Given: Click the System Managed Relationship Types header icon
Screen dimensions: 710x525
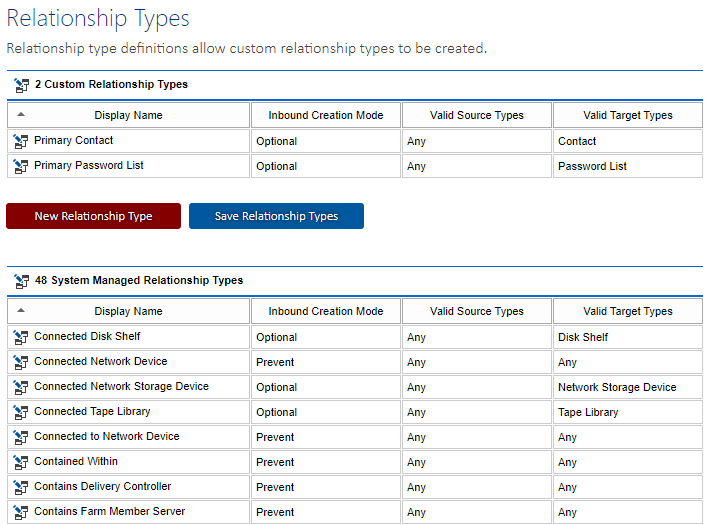Looking at the screenshot, I should click(x=21, y=281).
